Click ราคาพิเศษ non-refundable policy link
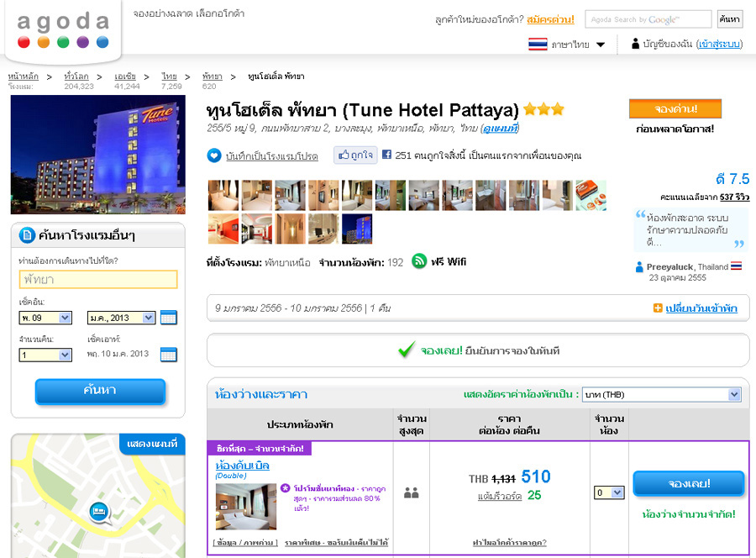Screen dimensions: 756x558 [x=337, y=543]
